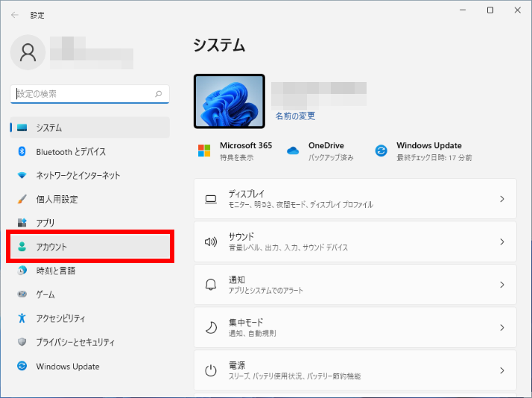Viewport: 532px width, 398px height.
Task: Click the Windows Update sidebar sync icon
Action: (x=22, y=366)
